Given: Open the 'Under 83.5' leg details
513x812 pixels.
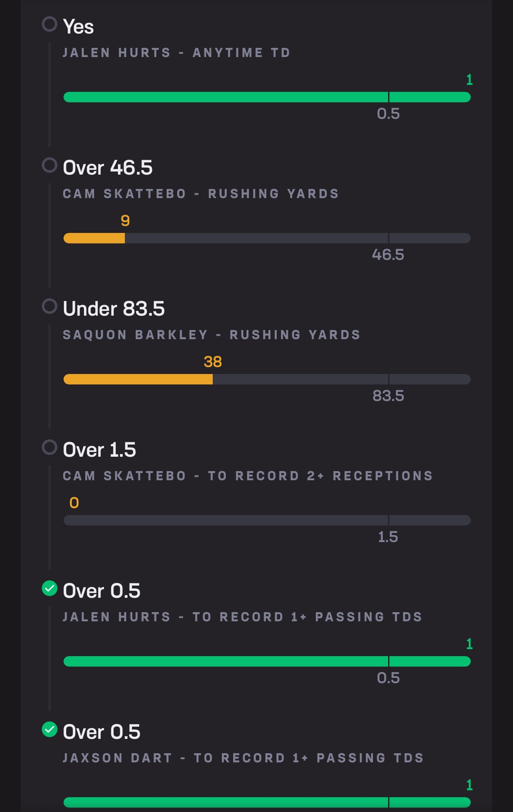Looking at the screenshot, I should tap(114, 309).
